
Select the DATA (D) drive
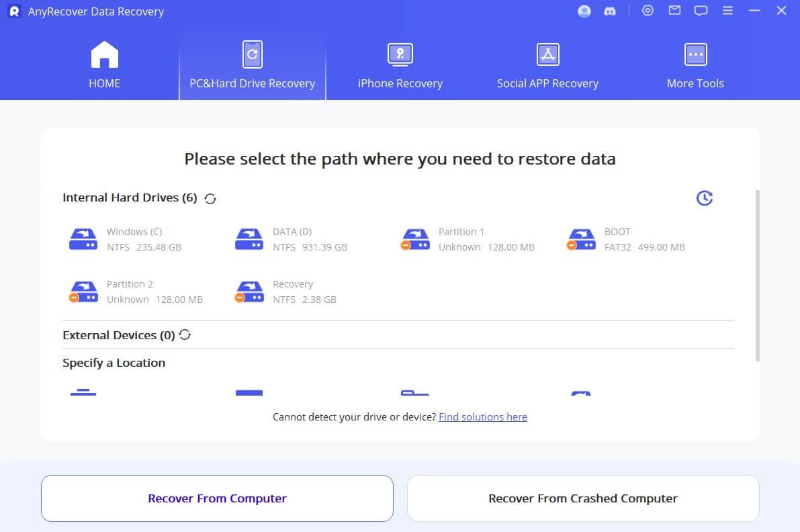coord(292,239)
